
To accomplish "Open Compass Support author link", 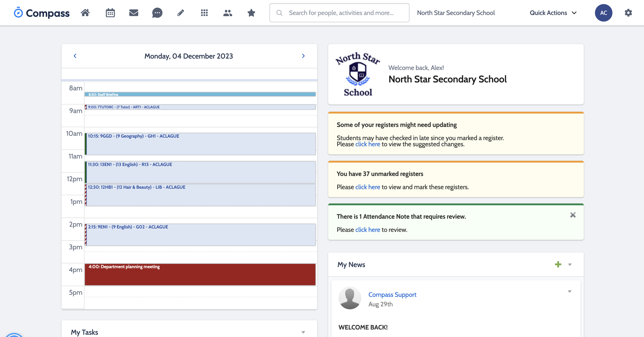I will tap(392, 295).
